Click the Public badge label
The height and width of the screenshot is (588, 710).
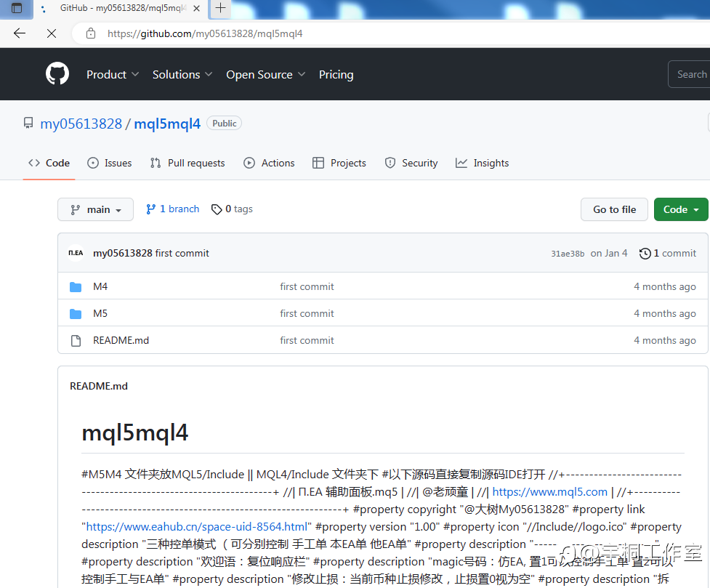point(224,124)
